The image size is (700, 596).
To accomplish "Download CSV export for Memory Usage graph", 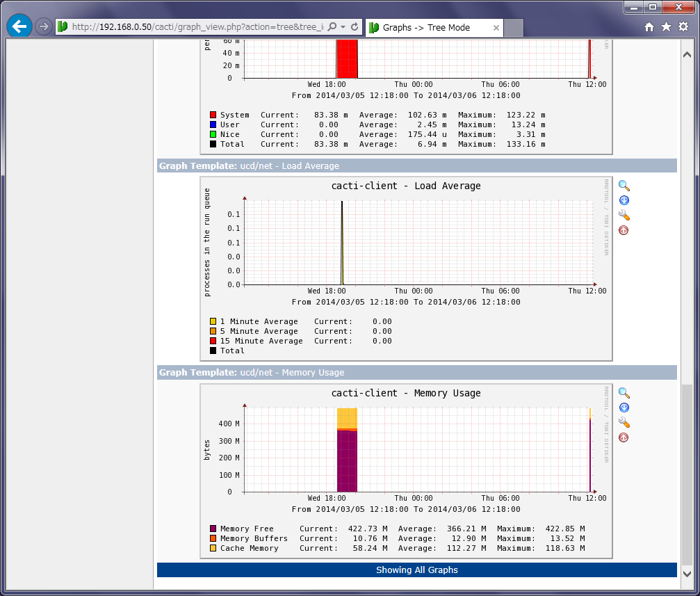I will [624, 408].
